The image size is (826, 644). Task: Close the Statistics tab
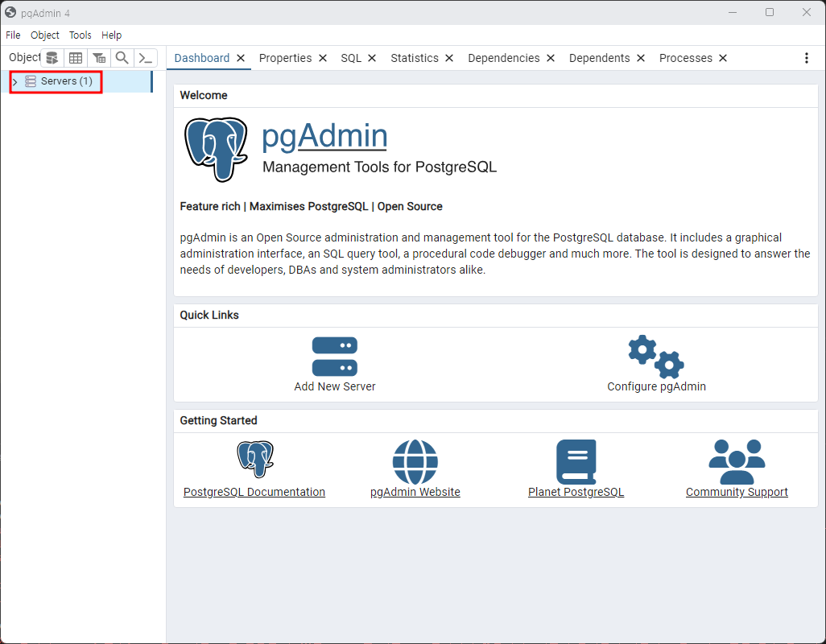click(x=449, y=58)
